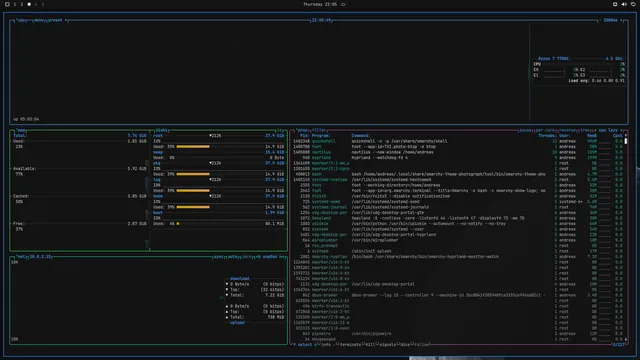Screen dimensions: 640x360
Task: Click the Command: column header
Action: click(x=361, y=136)
